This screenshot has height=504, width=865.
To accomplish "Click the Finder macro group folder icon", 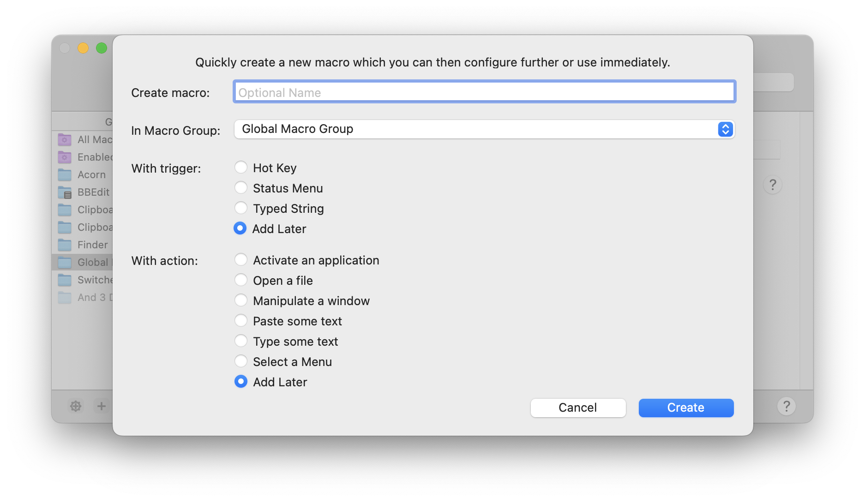I will 65,245.
